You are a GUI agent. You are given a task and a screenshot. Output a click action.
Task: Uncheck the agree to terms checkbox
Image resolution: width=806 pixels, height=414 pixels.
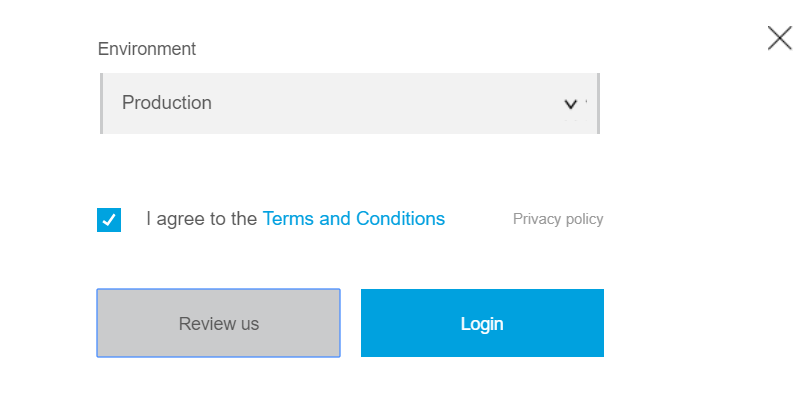tap(109, 219)
